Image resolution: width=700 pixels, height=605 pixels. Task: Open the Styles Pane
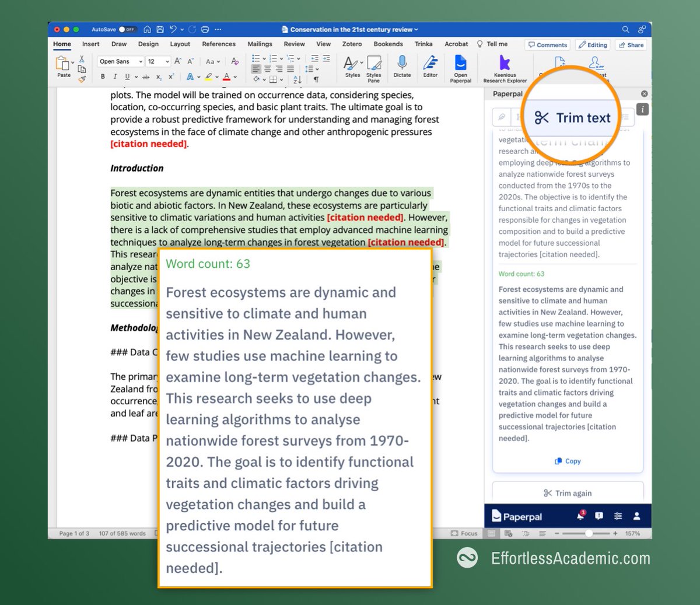pos(374,69)
